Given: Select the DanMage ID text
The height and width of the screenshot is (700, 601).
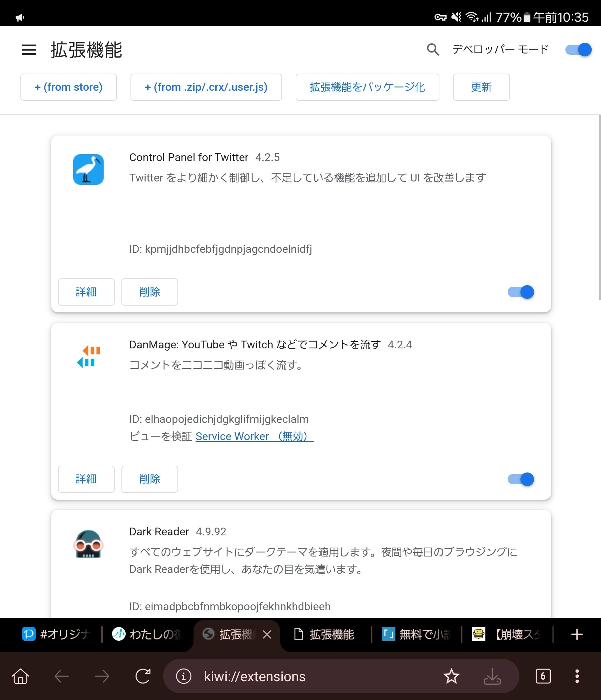Looking at the screenshot, I should [x=219, y=419].
